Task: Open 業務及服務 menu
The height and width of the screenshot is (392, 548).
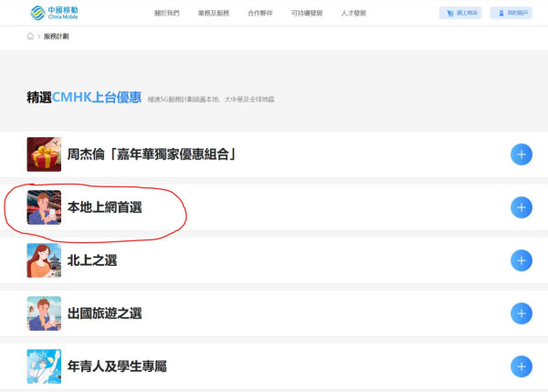Action: click(214, 14)
